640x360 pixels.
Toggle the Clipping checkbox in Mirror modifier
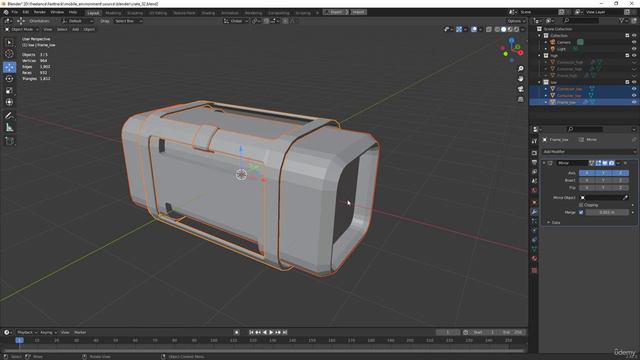[581, 205]
